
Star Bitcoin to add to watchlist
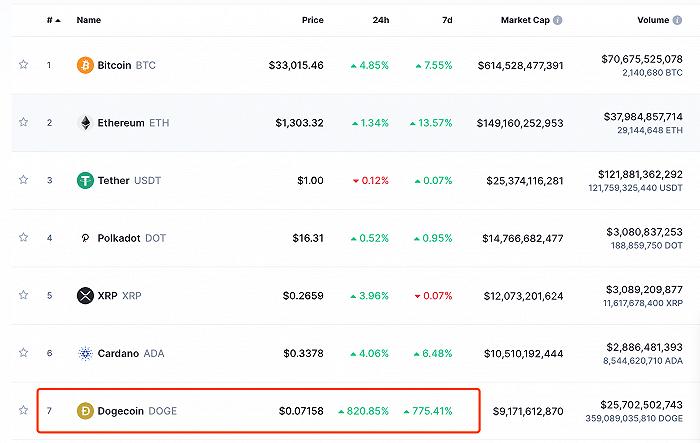point(23,65)
